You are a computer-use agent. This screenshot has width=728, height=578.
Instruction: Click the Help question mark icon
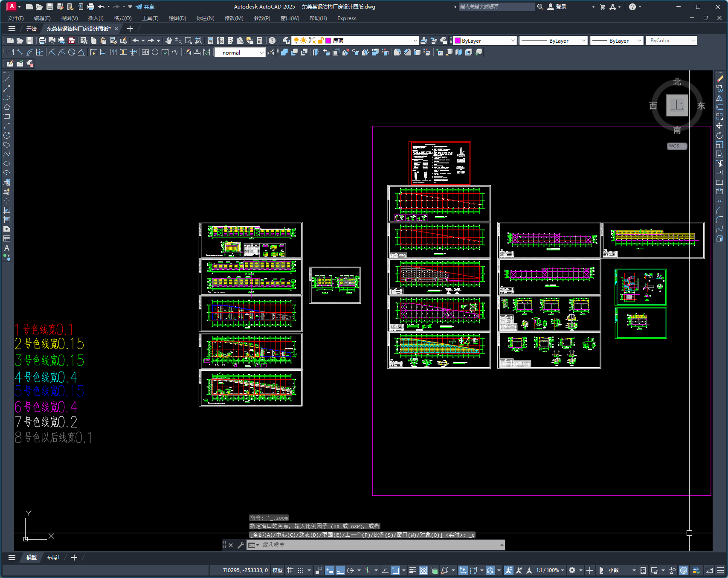[x=272, y=41]
